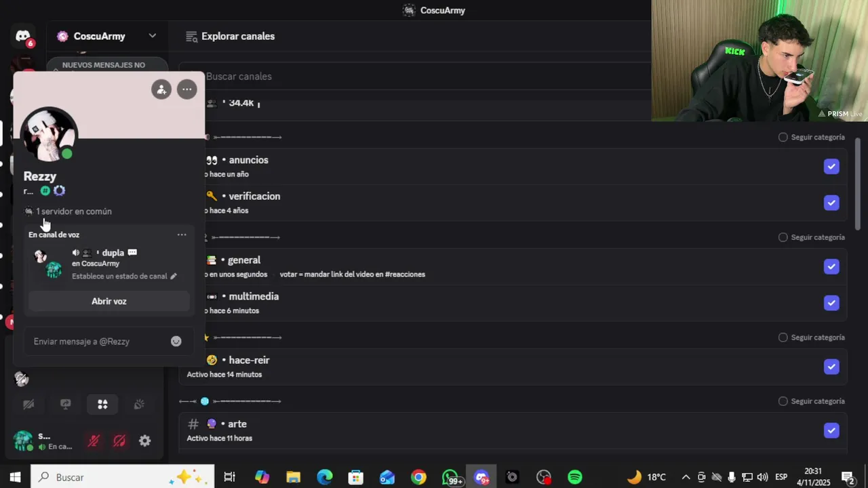Open Microsoft Edge from taskbar

click(325, 477)
